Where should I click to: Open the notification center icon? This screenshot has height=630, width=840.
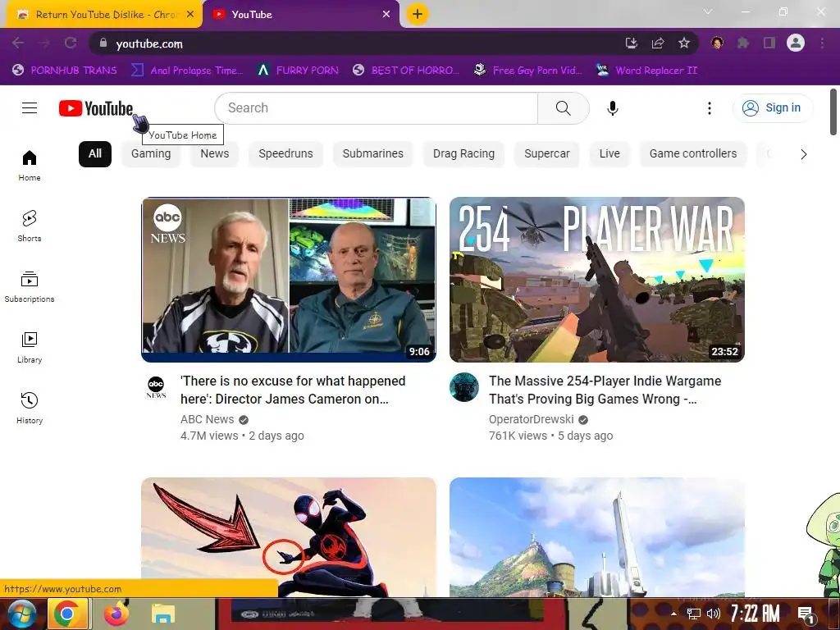[806, 614]
